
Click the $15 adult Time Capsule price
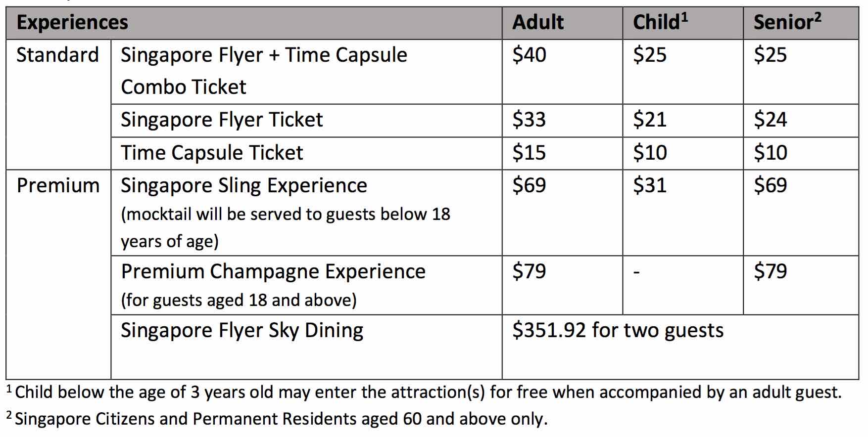[529, 153]
